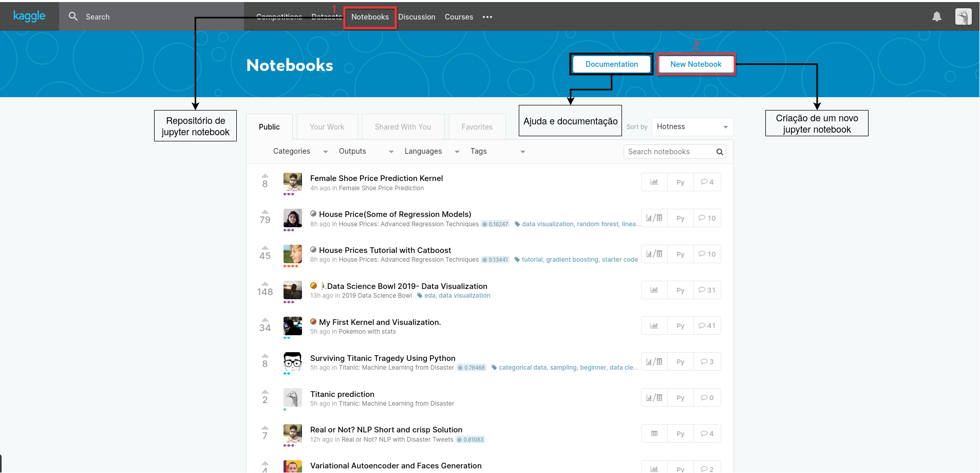Open author avatar for House Prices Catboost
Viewport: 980px width, 473px height.
click(x=293, y=254)
